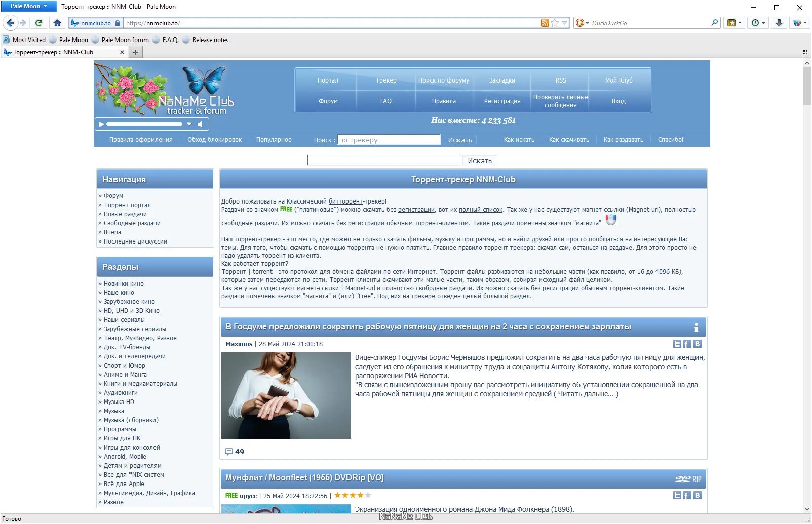Share Moonfleet post via Twitter icon
Screen dimensions: 812x524
[x=677, y=495]
